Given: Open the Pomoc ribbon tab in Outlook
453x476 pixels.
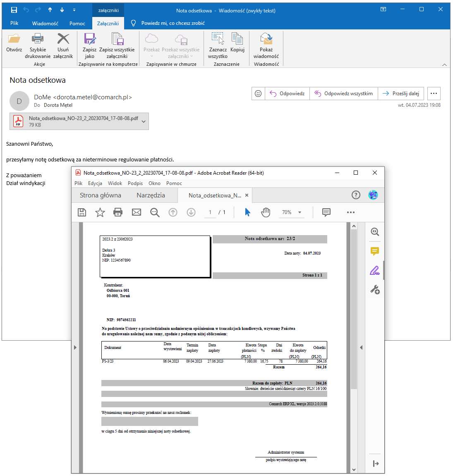Looking at the screenshot, I should (x=77, y=23).
